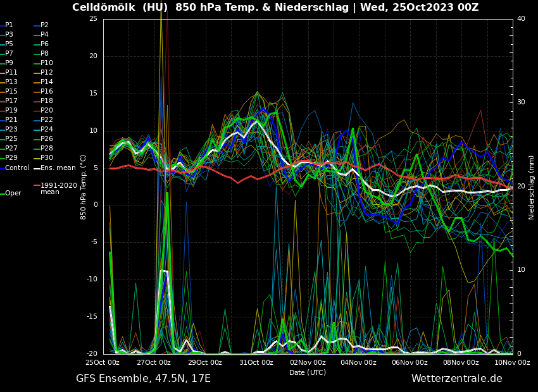Screen dimensions: 538x392
Task: Click the Niederschlag (mm) axis label
Action: [532, 187]
